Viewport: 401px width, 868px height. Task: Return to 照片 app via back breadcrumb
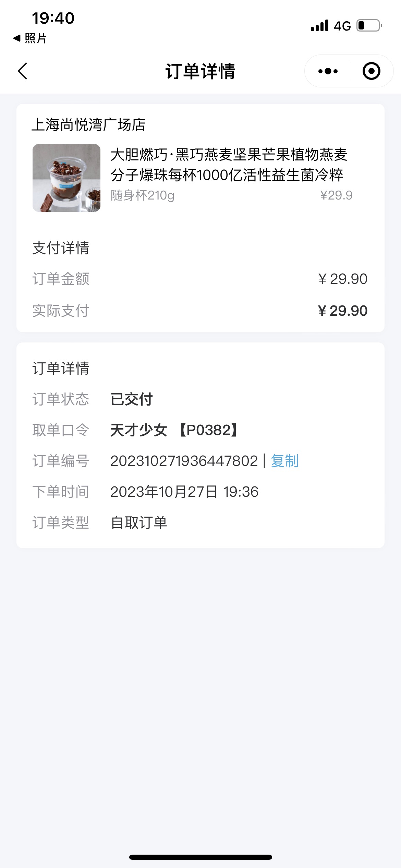[x=29, y=38]
